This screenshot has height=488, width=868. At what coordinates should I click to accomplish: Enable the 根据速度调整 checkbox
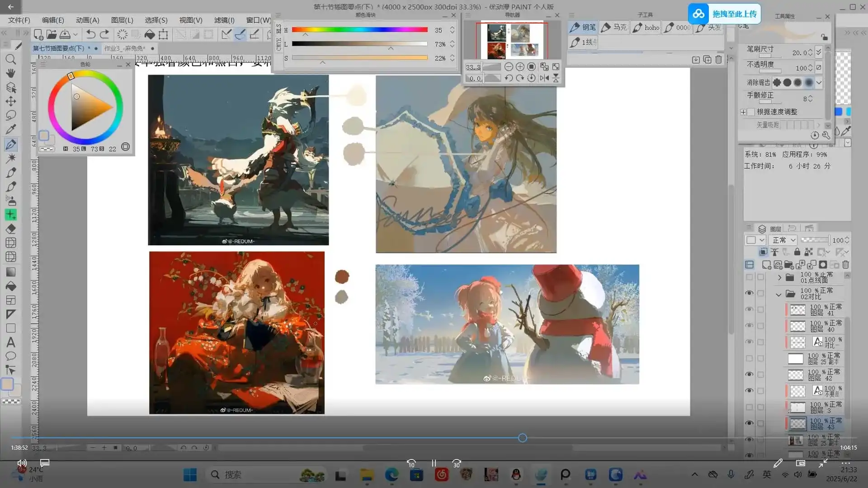751,112
